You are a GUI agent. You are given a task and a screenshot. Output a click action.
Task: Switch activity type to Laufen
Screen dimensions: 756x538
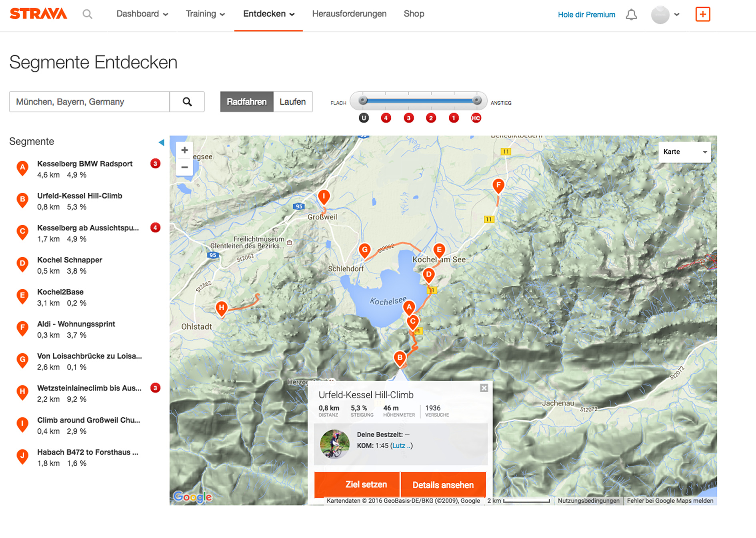click(x=292, y=102)
